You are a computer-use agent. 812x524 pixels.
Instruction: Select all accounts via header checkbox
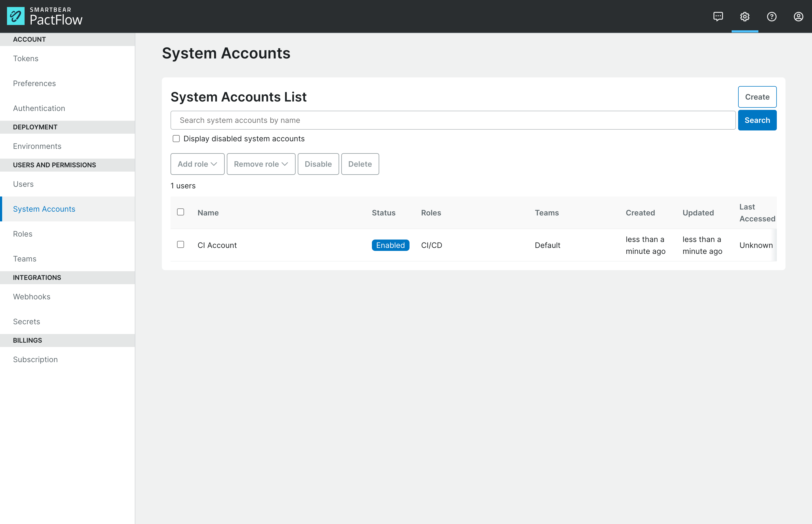tap(181, 212)
